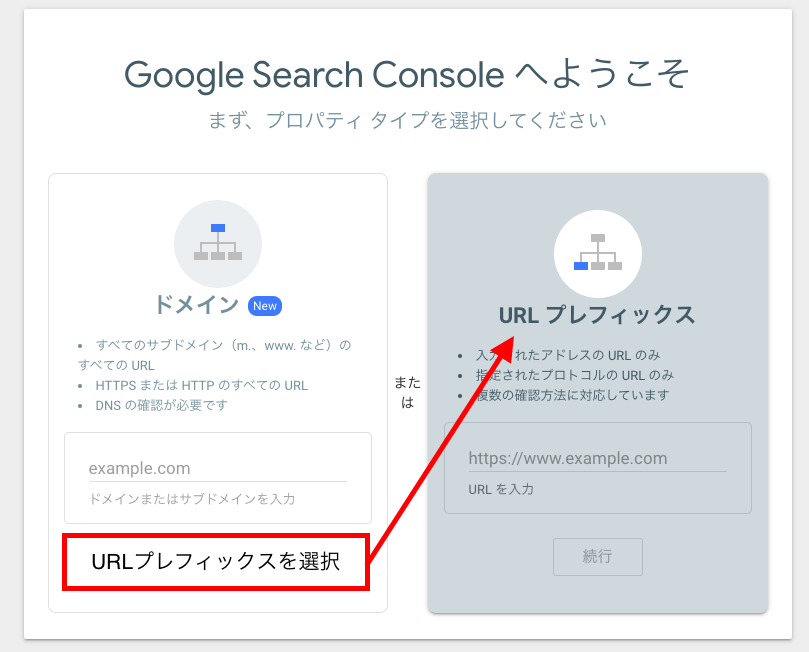This screenshot has width=809, height=652.
Task: Click the 指定されたプロトコルの URL のみ bullet
Action: (575, 375)
